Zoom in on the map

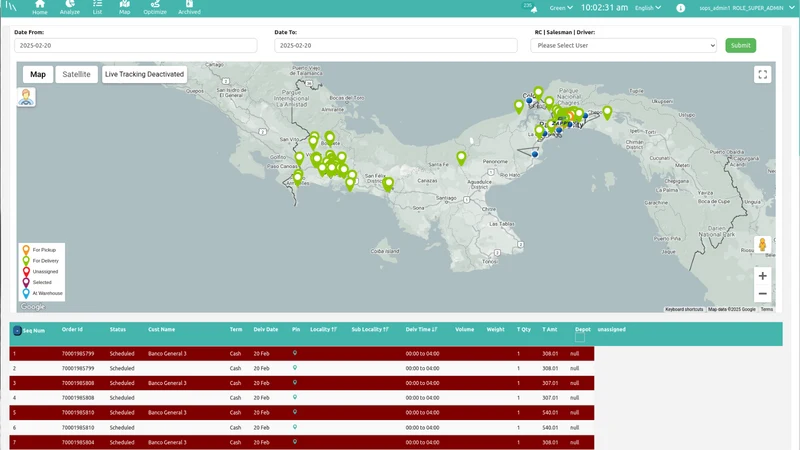pyautogui.click(x=762, y=276)
